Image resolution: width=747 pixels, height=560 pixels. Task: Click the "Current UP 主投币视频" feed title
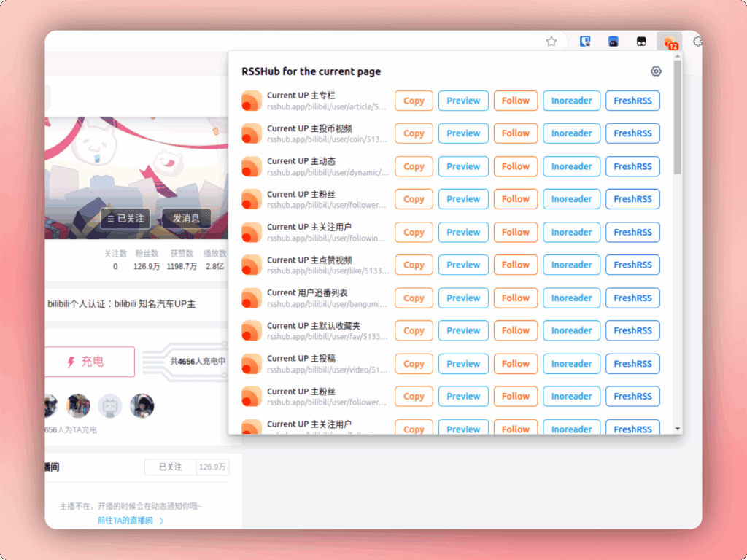click(x=309, y=128)
